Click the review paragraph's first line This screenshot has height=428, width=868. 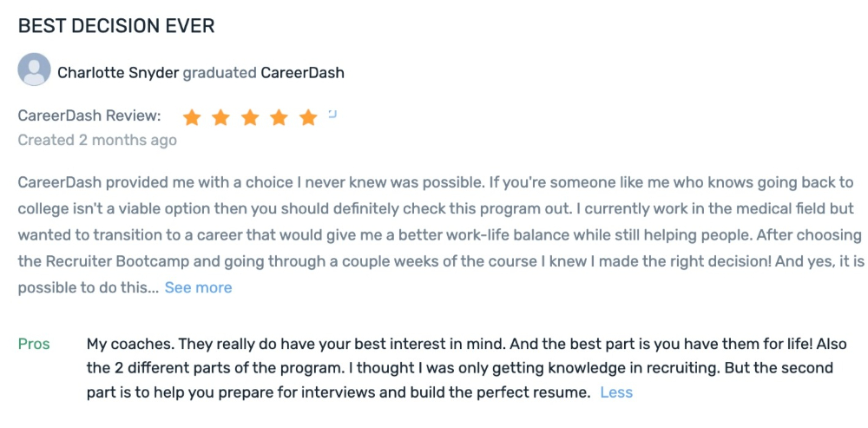point(434,183)
